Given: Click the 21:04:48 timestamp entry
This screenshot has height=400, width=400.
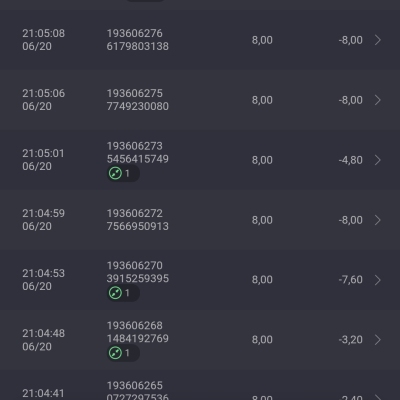Looking at the screenshot, I should (x=44, y=340).
